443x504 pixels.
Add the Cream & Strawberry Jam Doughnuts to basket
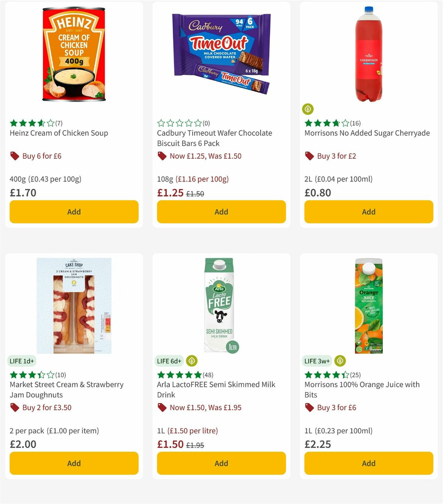click(x=74, y=463)
